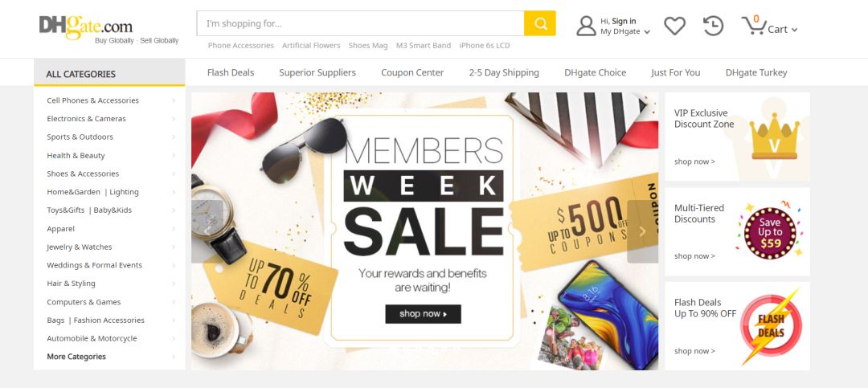Click the Sign in link
The width and height of the screenshot is (868, 388).
coord(624,21)
